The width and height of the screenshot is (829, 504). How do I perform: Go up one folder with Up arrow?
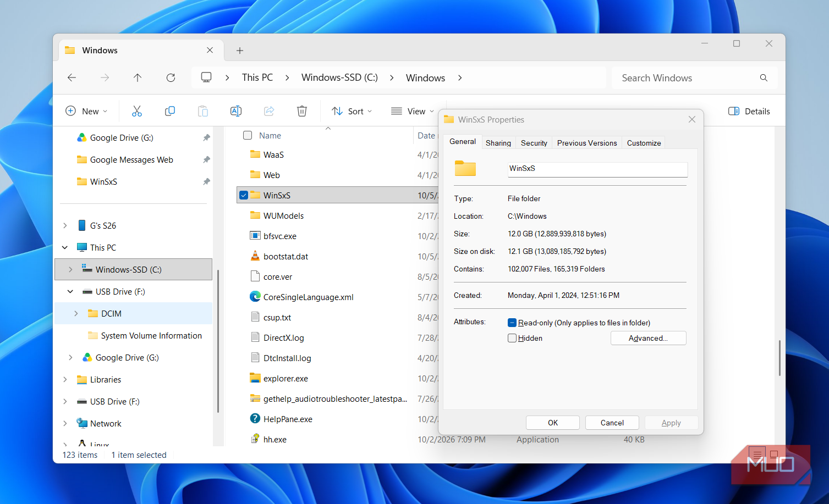click(138, 77)
